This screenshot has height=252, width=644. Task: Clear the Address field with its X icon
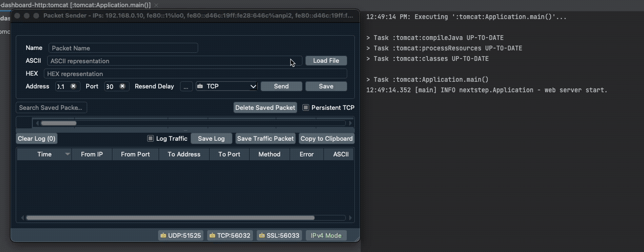(x=73, y=87)
